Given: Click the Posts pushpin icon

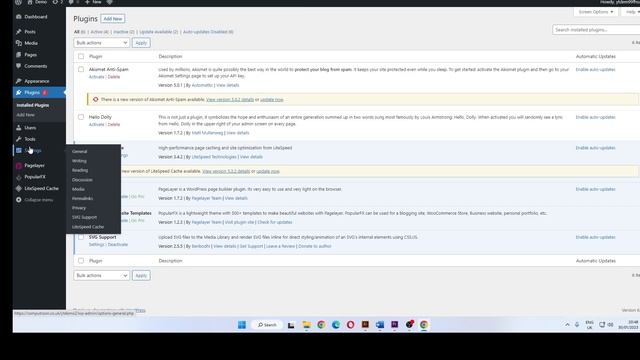Looking at the screenshot, I should (18, 31).
